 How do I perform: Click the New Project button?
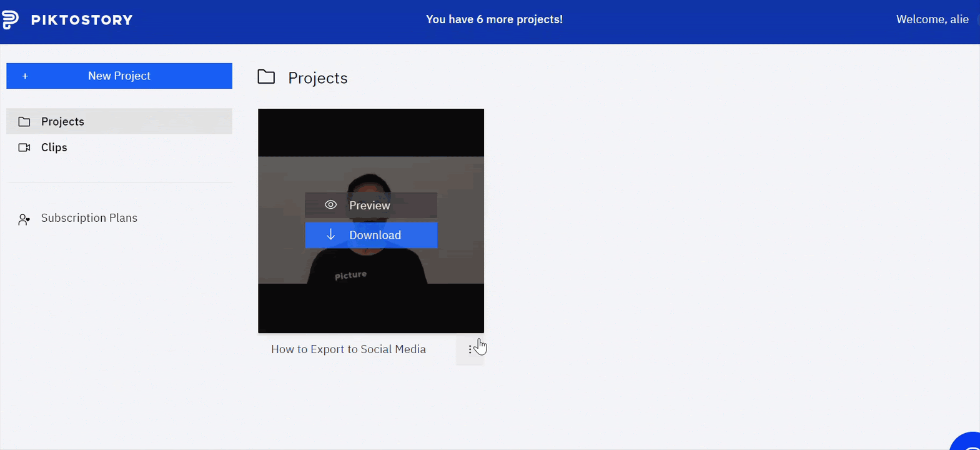[119, 76]
